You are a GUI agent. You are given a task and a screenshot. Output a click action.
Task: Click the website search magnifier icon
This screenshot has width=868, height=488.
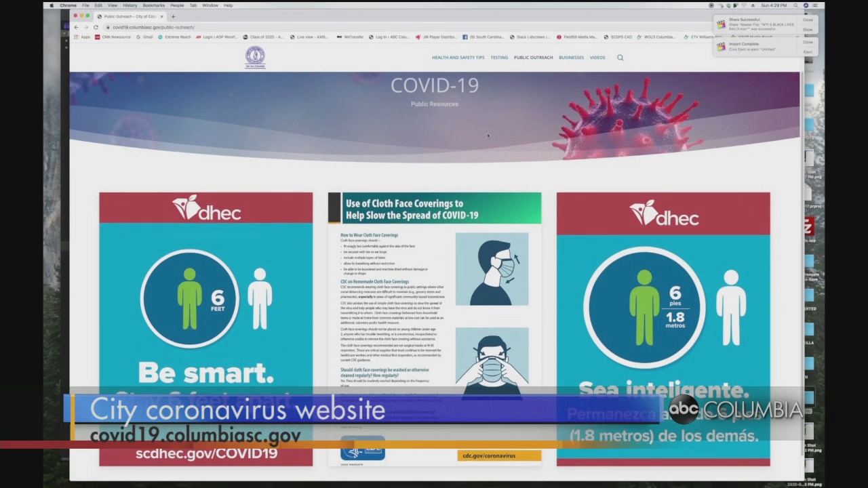[620, 58]
